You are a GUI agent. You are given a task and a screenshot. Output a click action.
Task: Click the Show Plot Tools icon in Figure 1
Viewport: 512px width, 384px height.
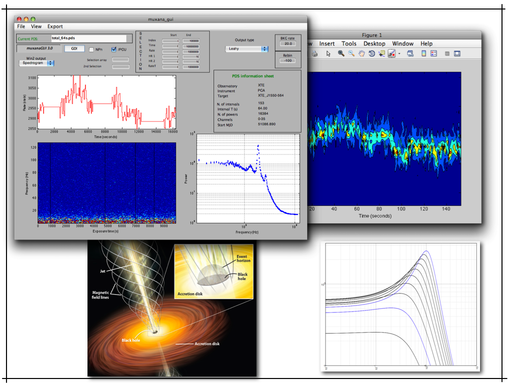pos(457,53)
